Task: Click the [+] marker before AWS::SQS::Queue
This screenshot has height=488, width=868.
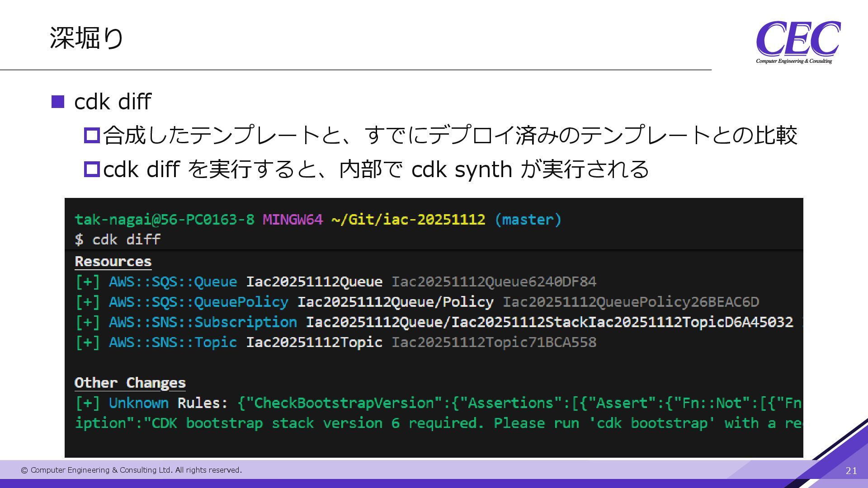Action: coord(87,282)
